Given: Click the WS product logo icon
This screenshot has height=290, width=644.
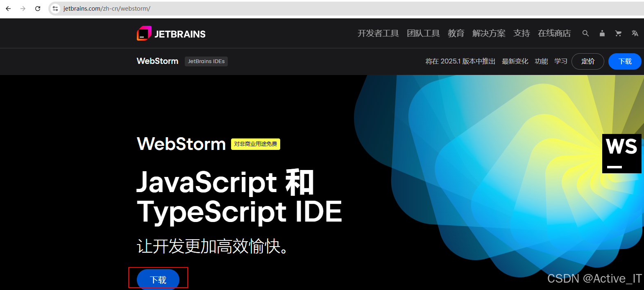Looking at the screenshot, I should [622, 154].
